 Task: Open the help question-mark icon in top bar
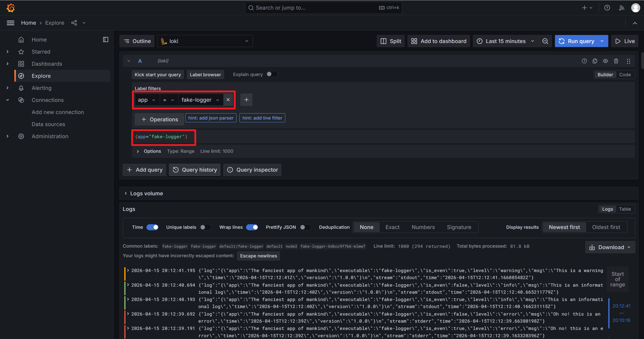tap(607, 8)
